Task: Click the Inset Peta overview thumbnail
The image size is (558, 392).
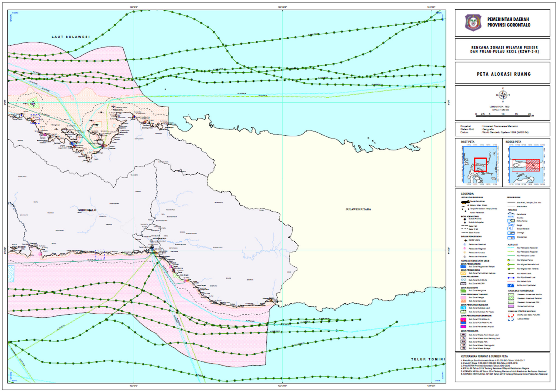Action: pyautogui.click(x=480, y=165)
